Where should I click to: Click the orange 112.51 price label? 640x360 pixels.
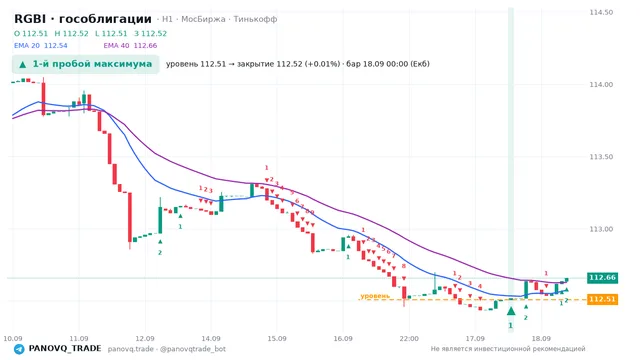602,299
